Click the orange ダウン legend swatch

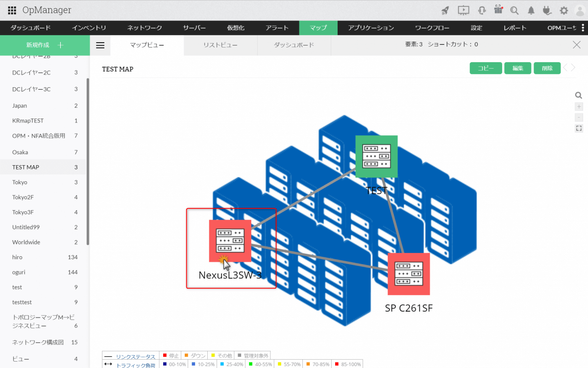[x=186, y=356]
